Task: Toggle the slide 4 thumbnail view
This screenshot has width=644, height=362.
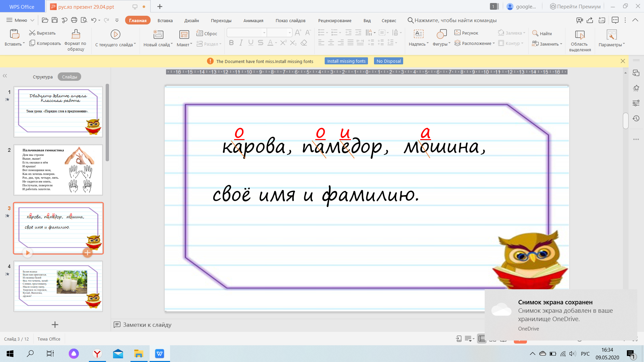Action: tap(58, 287)
